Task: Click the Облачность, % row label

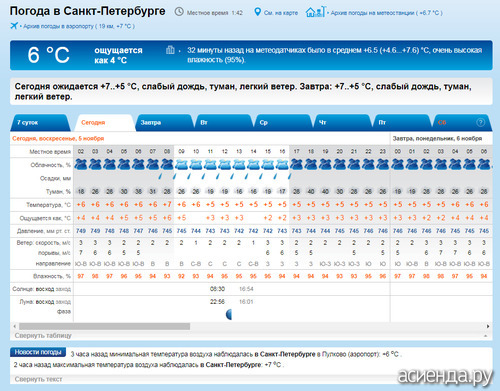Action: pos(51,165)
